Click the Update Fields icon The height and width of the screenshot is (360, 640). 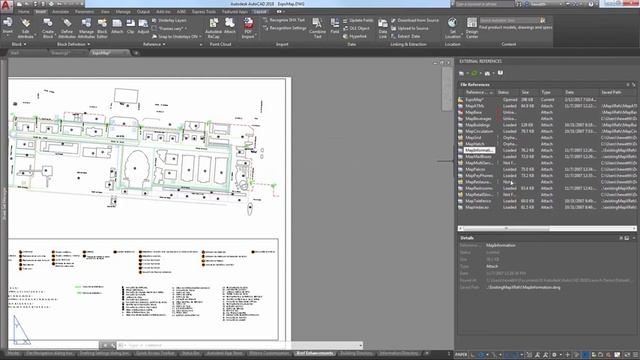click(346, 20)
